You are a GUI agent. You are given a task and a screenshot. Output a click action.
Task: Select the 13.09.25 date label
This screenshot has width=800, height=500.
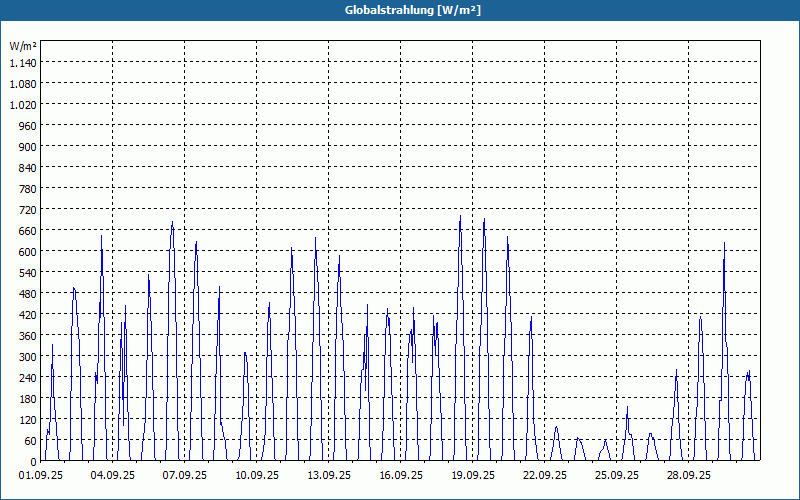[x=329, y=476]
